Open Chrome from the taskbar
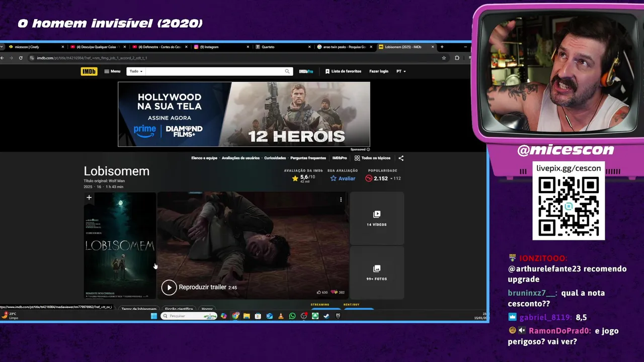 235,316
